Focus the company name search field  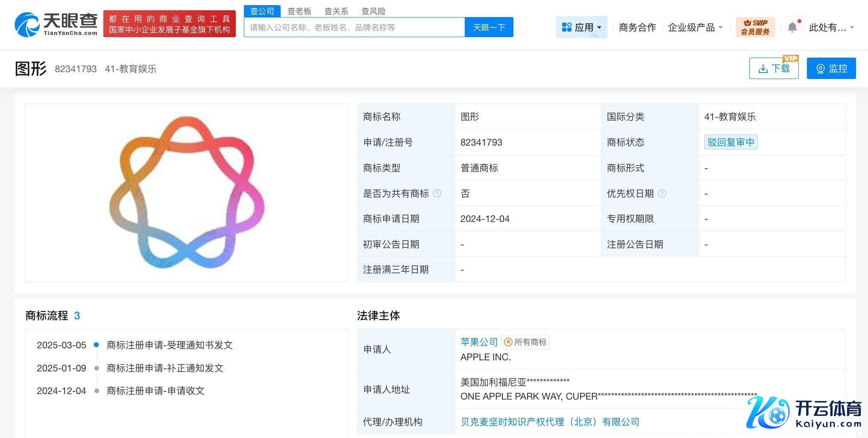pyautogui.click(x=354, y=27)
